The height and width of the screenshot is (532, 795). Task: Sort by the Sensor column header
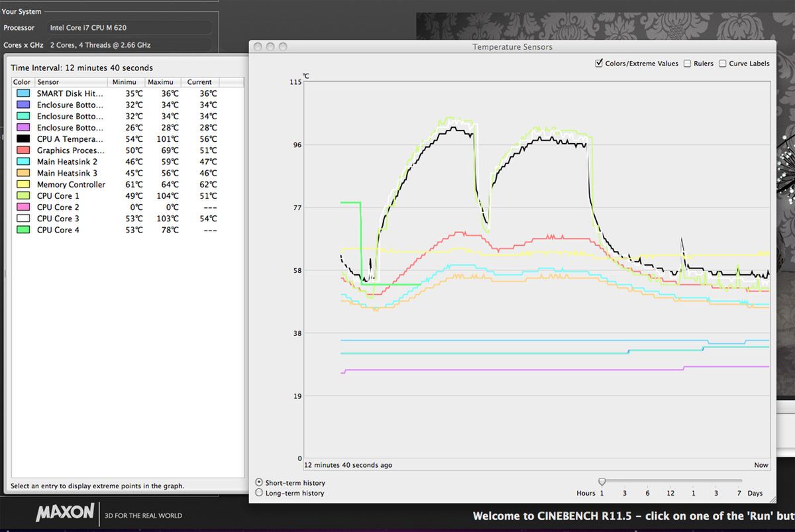pos(71,82)
